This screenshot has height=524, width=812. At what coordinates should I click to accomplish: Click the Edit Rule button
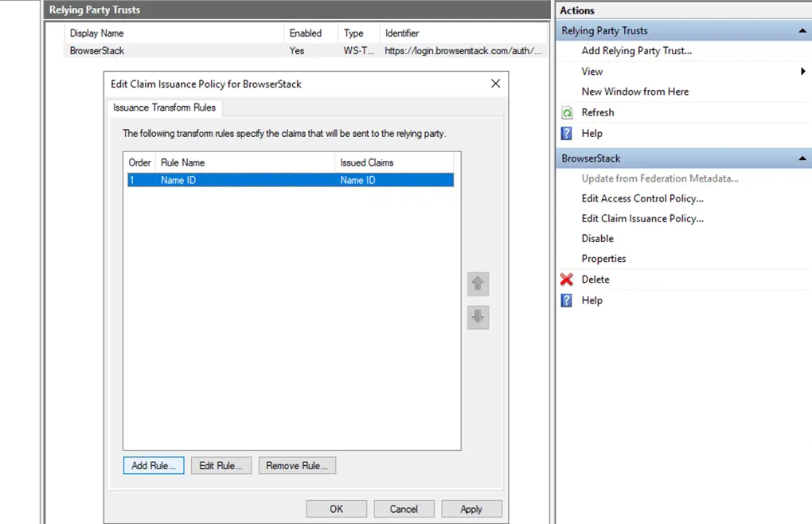pyautogui.click(x=221, y=465)
